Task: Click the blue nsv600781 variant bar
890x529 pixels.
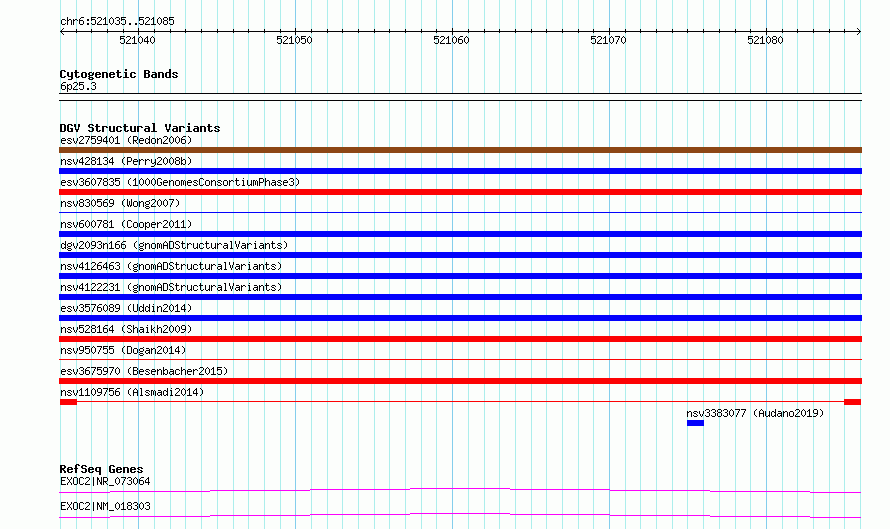Action: coord(460,234)
